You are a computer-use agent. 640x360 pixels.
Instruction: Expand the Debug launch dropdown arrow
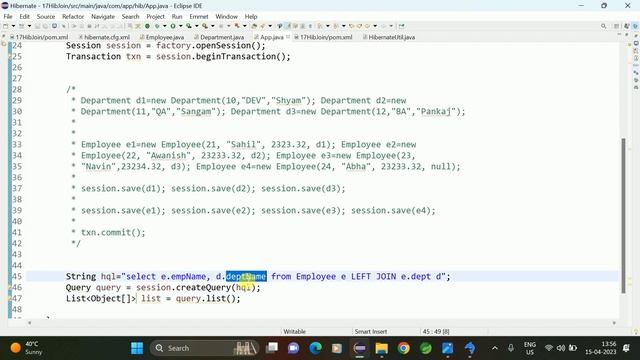tap(164, 26)
